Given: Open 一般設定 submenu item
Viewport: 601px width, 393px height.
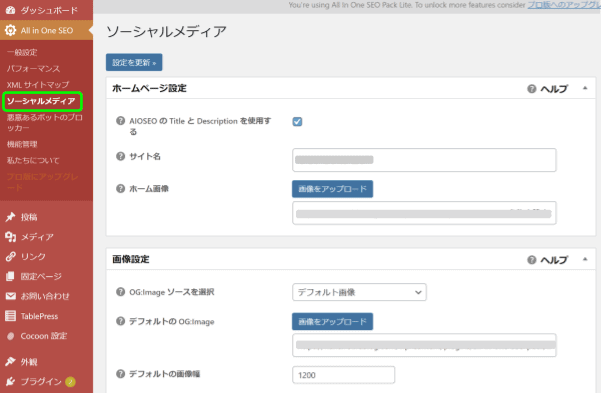Looking at the screenshot, I should 22,53.
